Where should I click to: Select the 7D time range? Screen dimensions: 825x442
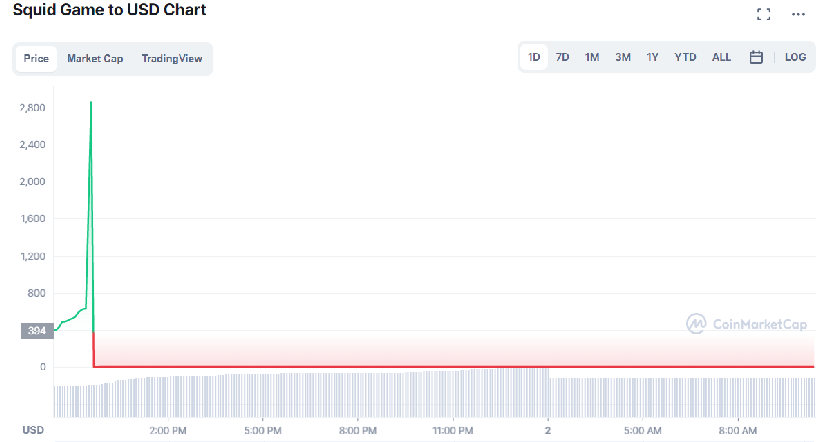[x=562, y=57]
